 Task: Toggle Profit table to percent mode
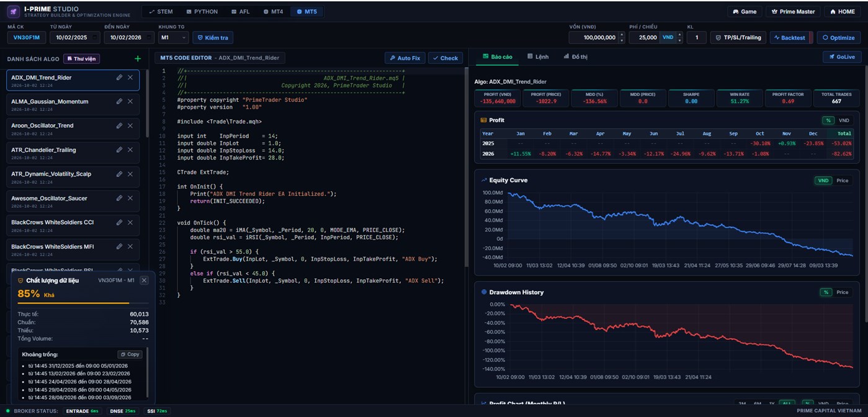point(828,120)
